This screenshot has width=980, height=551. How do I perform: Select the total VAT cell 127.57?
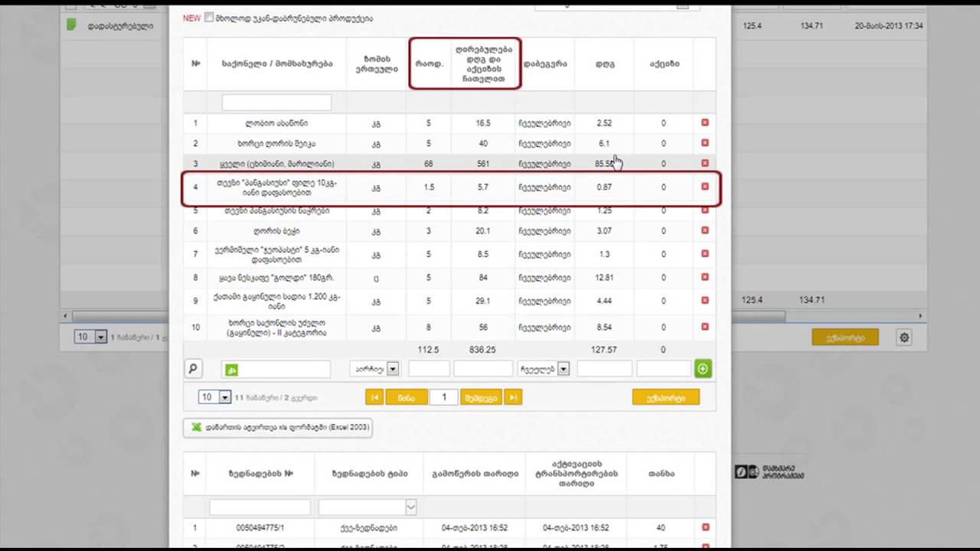[605, 350]
